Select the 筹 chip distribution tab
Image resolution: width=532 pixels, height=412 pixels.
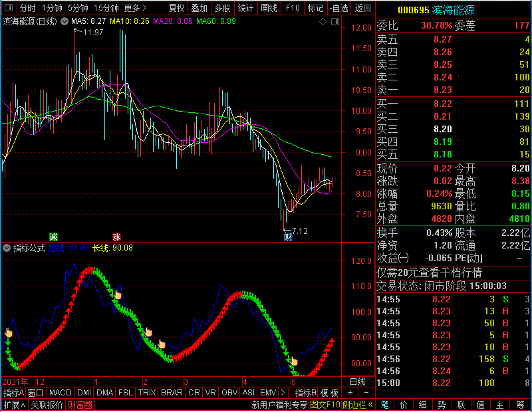[520, 405]
